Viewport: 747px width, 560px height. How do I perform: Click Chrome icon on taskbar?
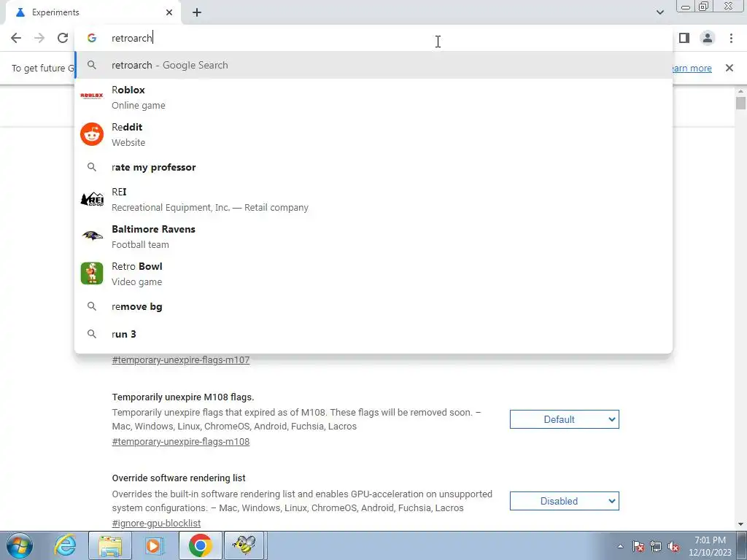click(x=200, y=545)
